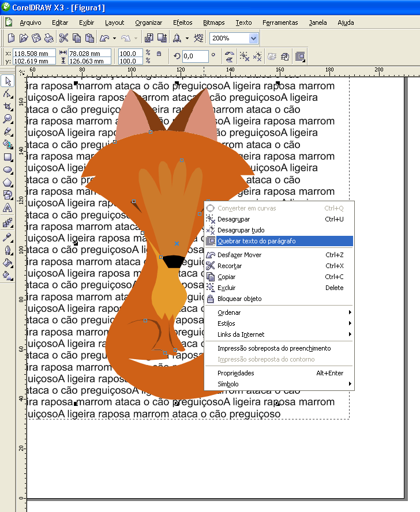Select the Crop tool
420x512 pixels.
click(x=7, y=106)
